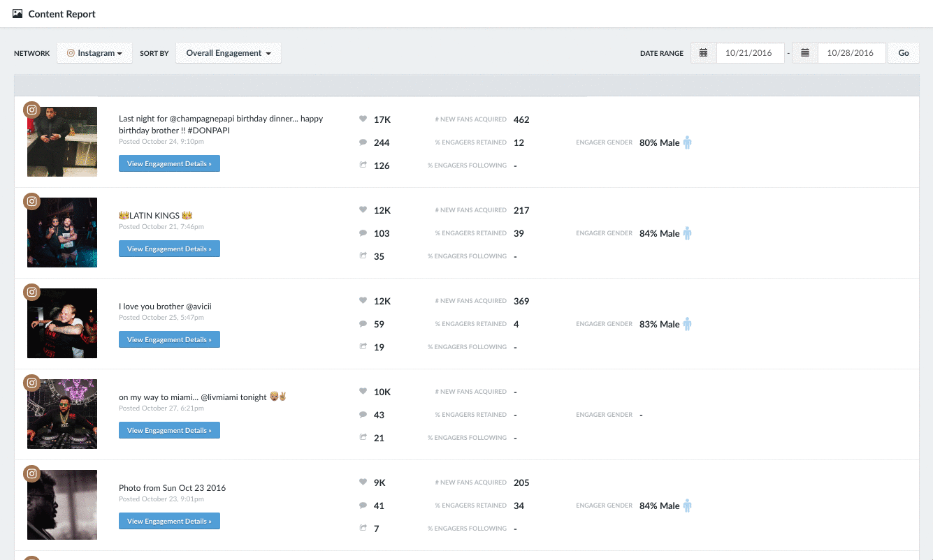This screenshot has height=560, width=933.
Task: Click the Content Report page title
Action: 62,14
